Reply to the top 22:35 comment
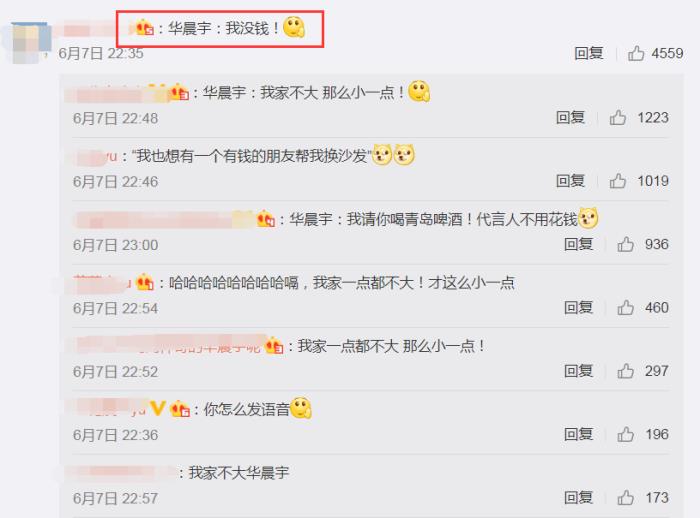 click(x=589, y=54)
